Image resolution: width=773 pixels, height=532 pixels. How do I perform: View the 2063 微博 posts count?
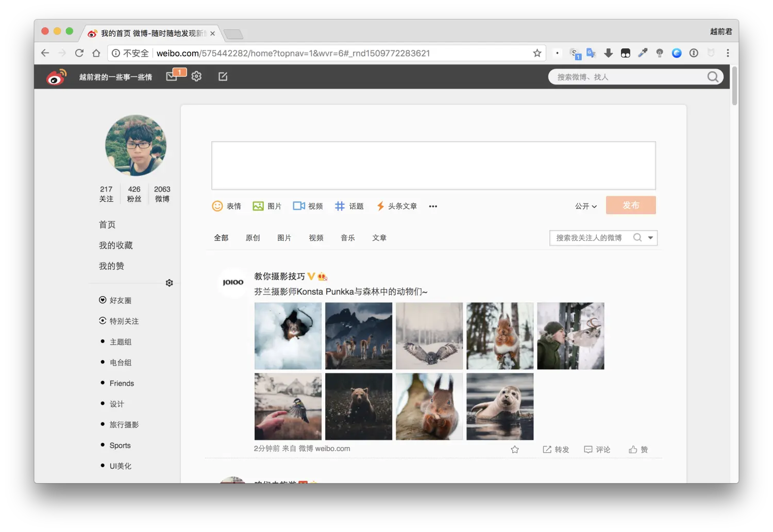(162, 194)
